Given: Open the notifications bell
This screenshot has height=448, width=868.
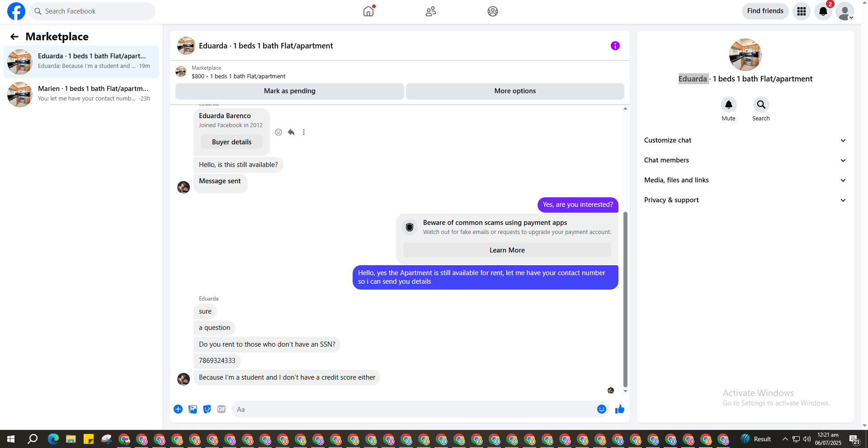Looking at the screenshot, I should pyautogui.click(x=823, y=11).
